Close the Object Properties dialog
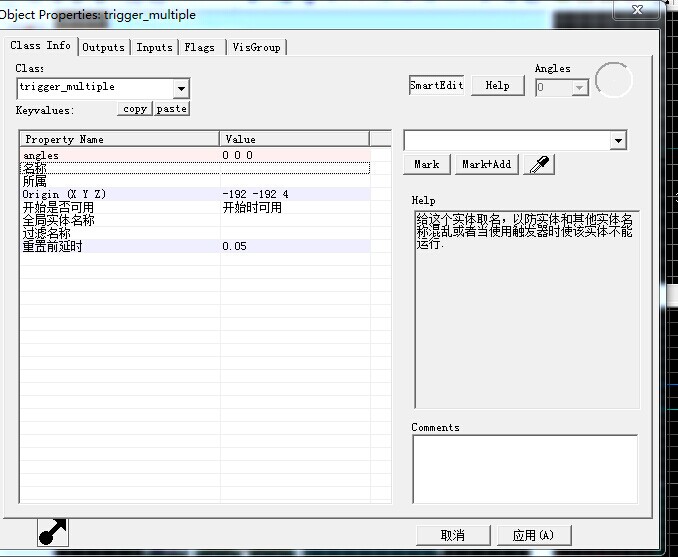 (x=637, y=10)
